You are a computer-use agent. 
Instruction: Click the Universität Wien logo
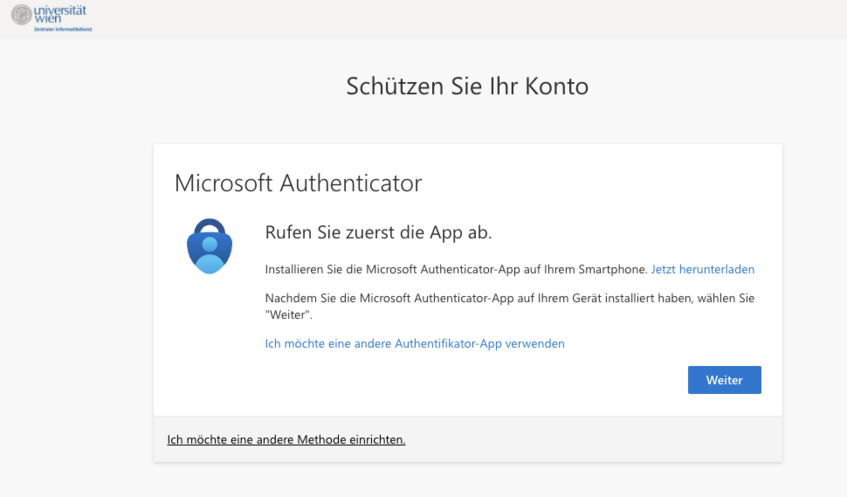point(51,18)
